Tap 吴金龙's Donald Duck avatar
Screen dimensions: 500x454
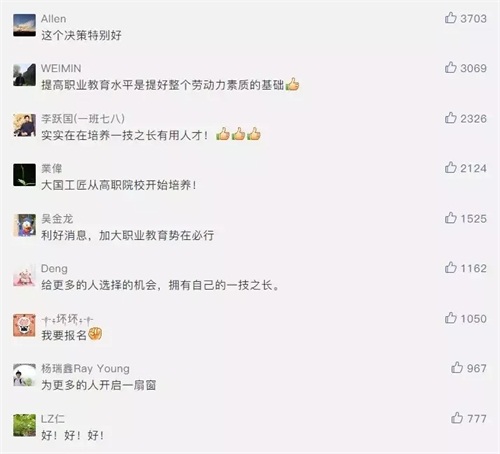click(x=24, y=225)
